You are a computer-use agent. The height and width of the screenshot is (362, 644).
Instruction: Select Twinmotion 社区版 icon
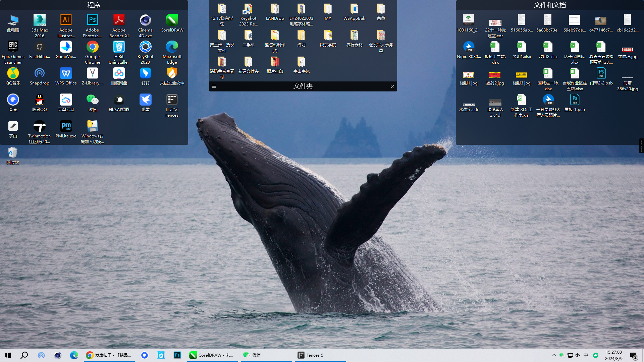[40, 132]
